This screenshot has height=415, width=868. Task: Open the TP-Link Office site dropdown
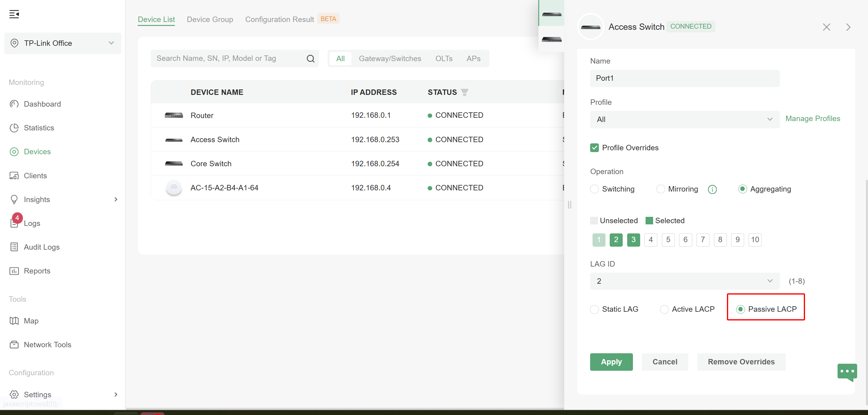63,43
